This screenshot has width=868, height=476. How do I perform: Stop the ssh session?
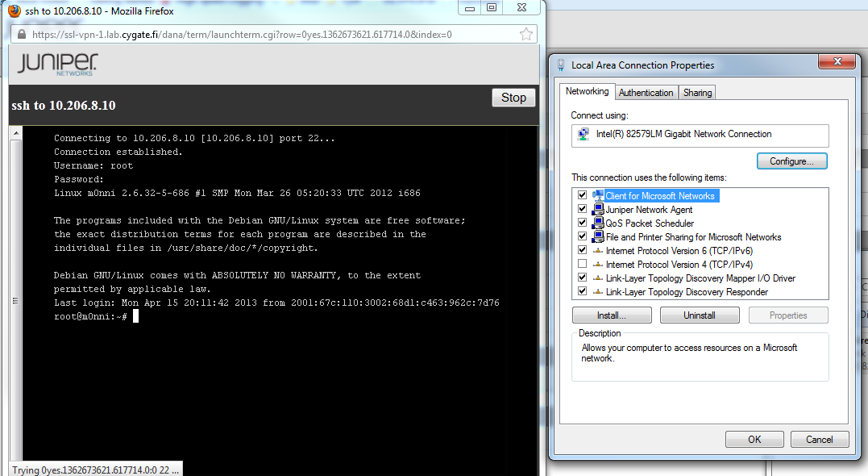coord(513,98)
